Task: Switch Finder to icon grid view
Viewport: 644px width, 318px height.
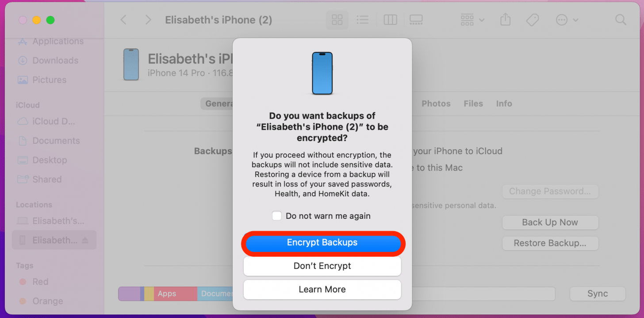Action: (337, 20)
